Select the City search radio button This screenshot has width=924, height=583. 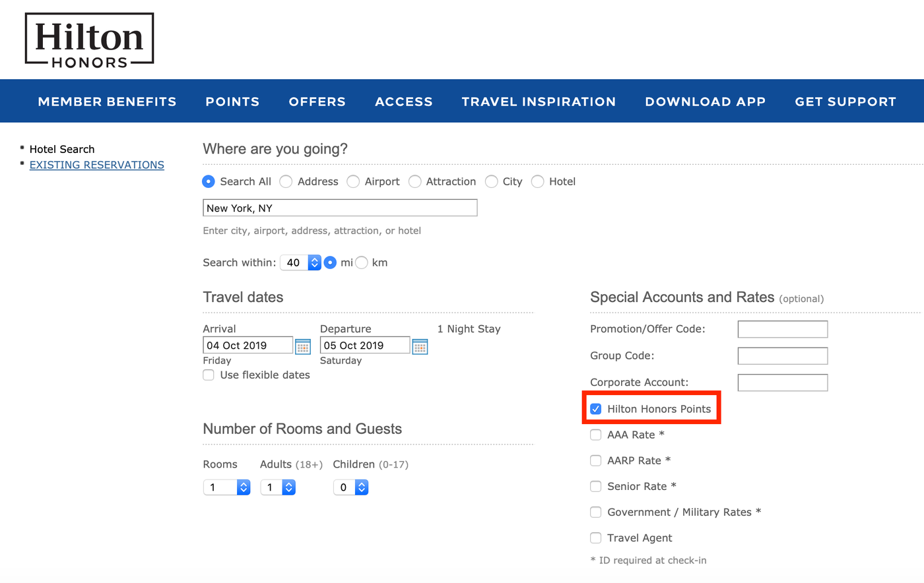491,181
